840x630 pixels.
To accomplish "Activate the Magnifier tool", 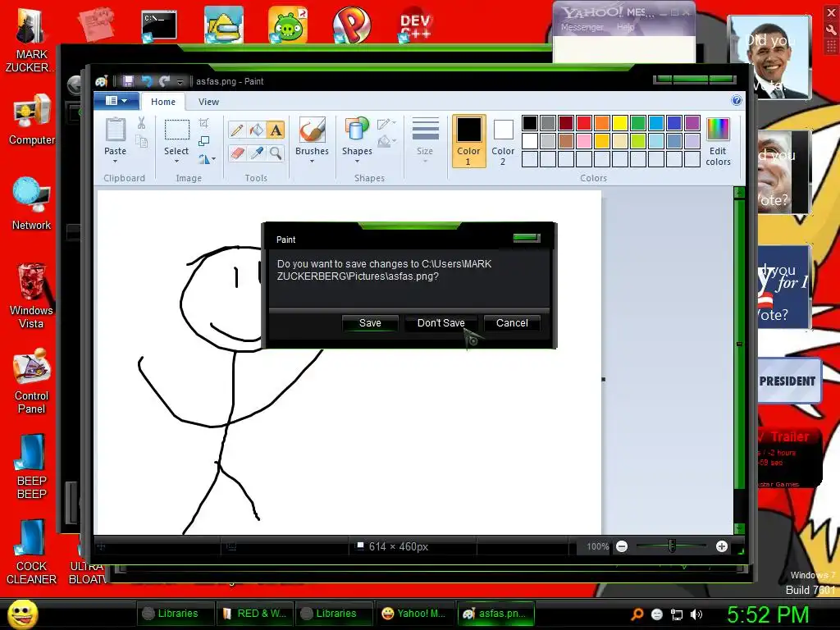I will click(276, 153).
